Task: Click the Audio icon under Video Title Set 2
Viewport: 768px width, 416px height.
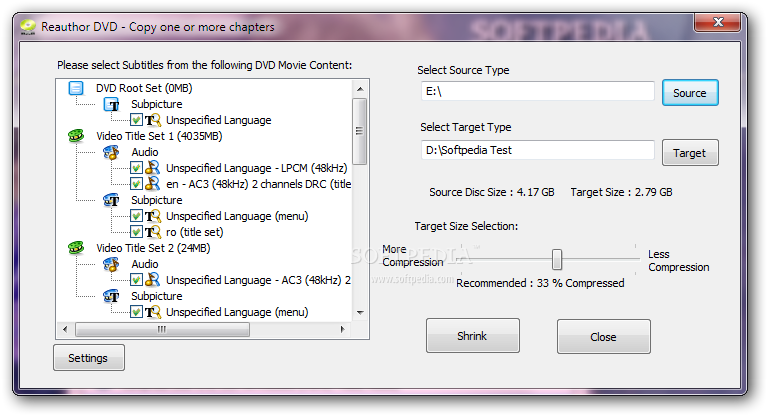Action: (111, 264)
